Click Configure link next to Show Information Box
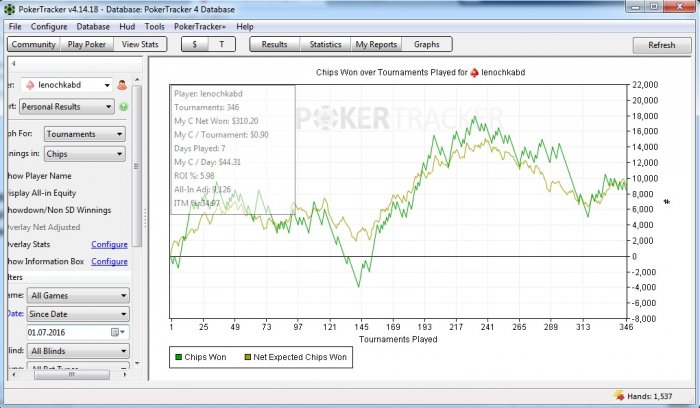The width and height of the screenshot is (700, 408). click(109, 261)
